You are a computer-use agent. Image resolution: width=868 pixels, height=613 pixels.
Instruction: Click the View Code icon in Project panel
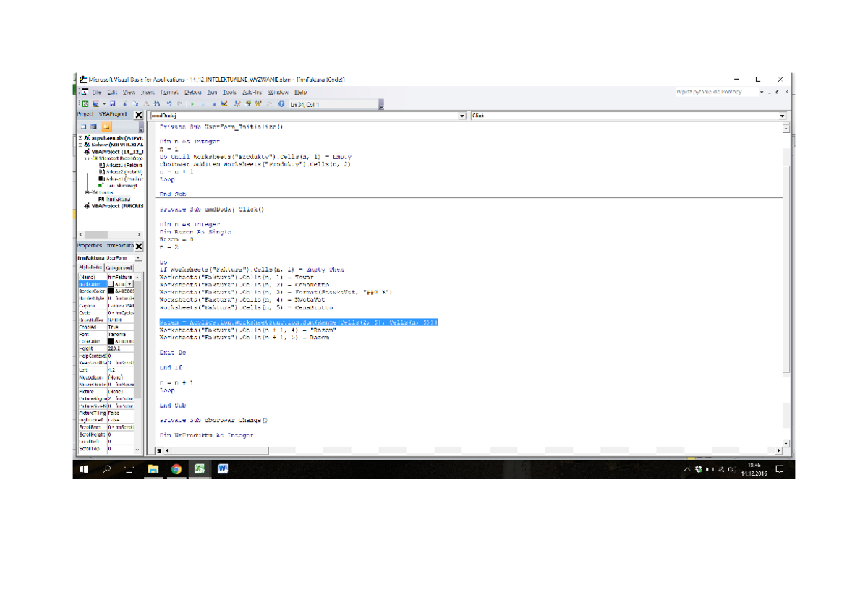click(83, 127)
